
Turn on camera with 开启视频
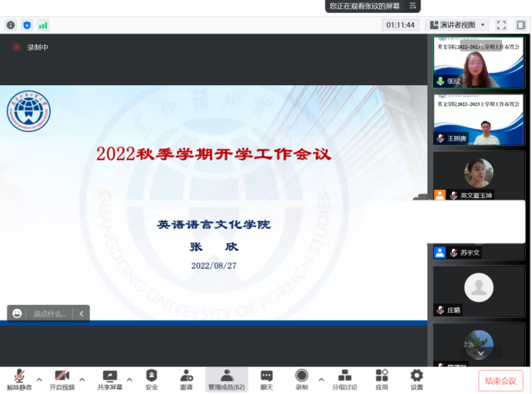point(62,379)
